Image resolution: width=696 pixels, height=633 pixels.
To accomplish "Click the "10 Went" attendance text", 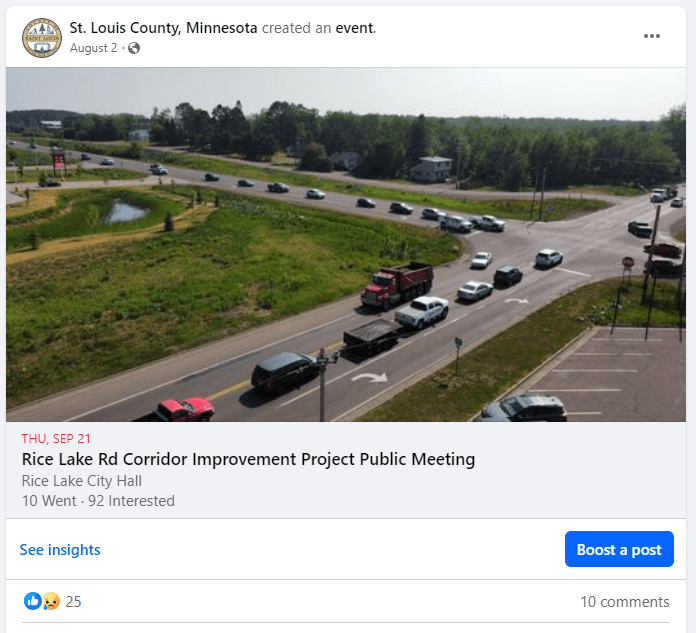I will [49, 501].
